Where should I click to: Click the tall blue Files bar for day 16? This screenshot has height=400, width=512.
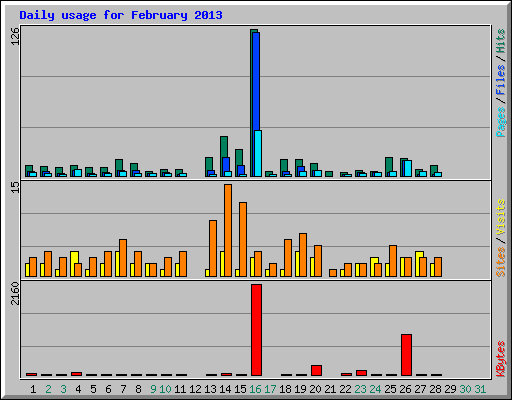click(x=256, y=82)
